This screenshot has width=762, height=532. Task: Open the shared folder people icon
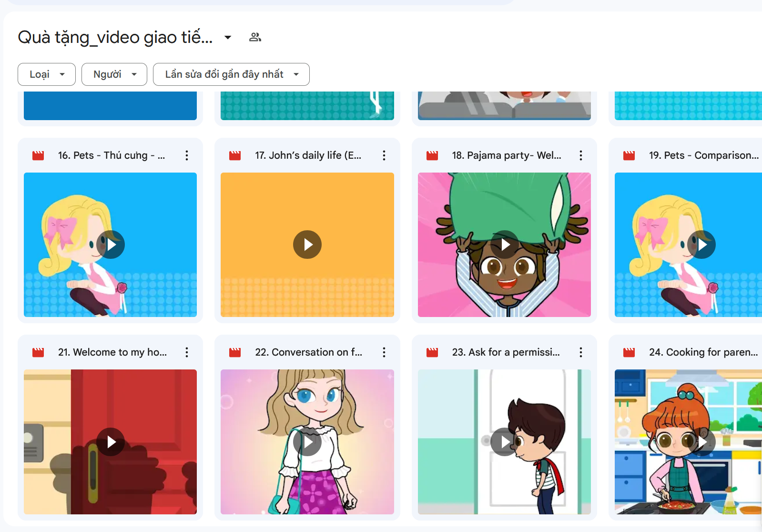point(255,37)
